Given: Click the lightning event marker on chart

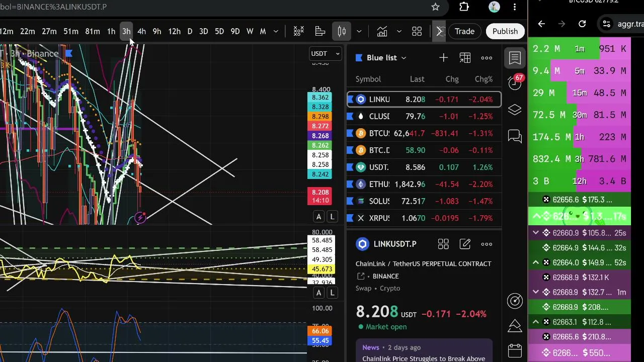Looking at the screenshot, I should pos(140,218).
